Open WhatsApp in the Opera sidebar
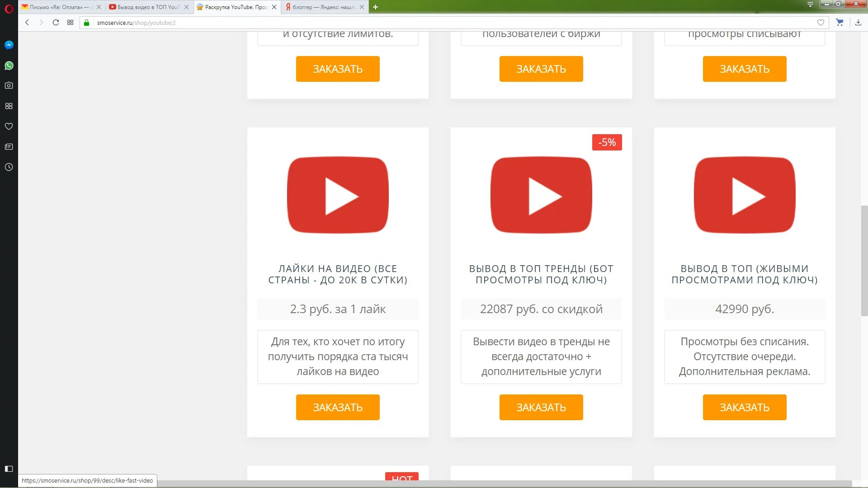Screen dimensions: 868x488 coord(9,66)
